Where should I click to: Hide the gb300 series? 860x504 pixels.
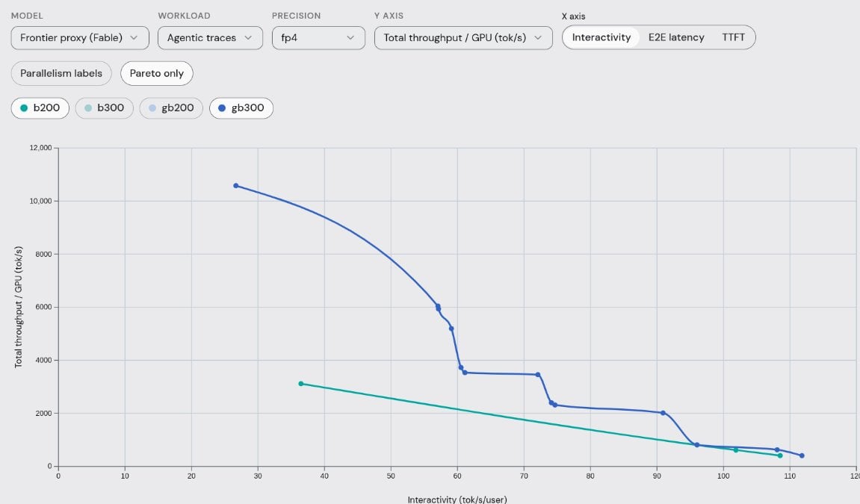coord(241,108)
